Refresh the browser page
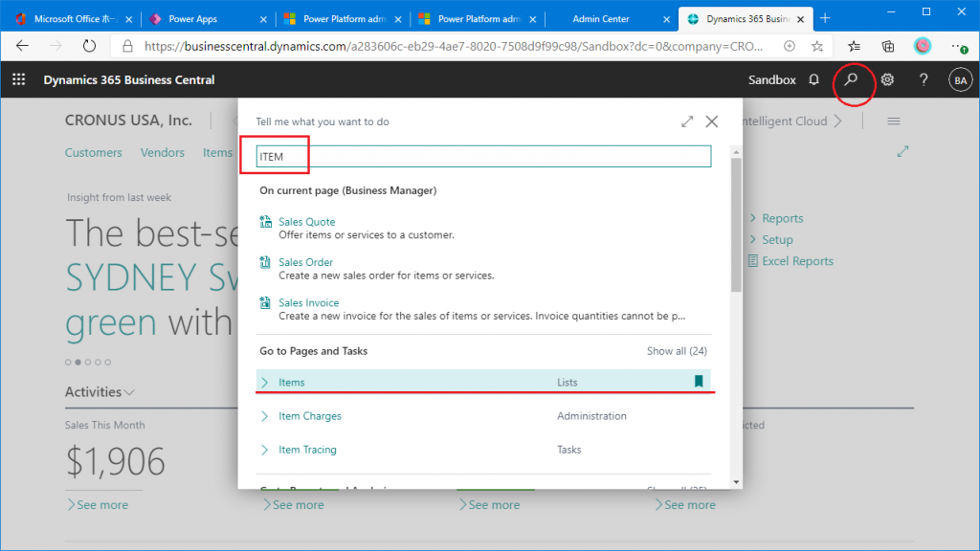Viewport: 980px width, 551px height. coord(89,46)
